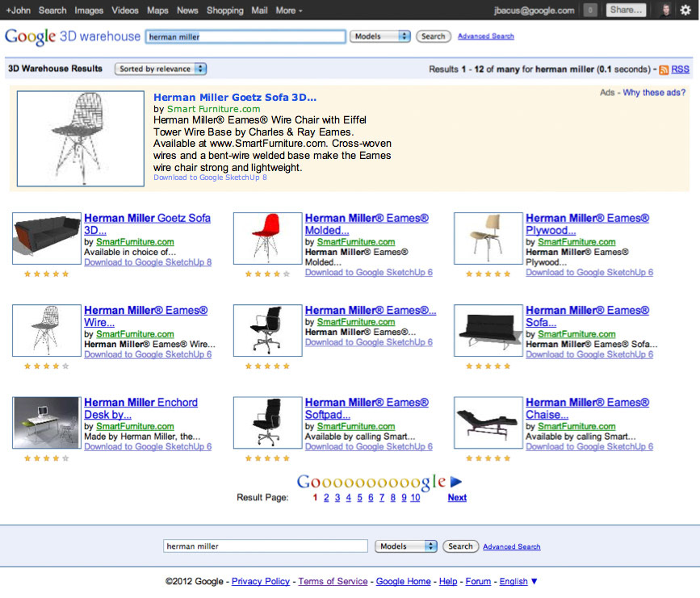Click the Next page arrow icon
Viewport: 700px width, 598px height.
[x=456, y=482]
